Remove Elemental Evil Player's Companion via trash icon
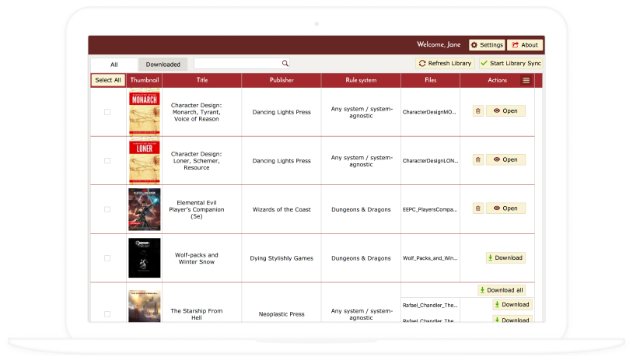The image size is (633, 364). pyautogui.click(x=477, y=208)
